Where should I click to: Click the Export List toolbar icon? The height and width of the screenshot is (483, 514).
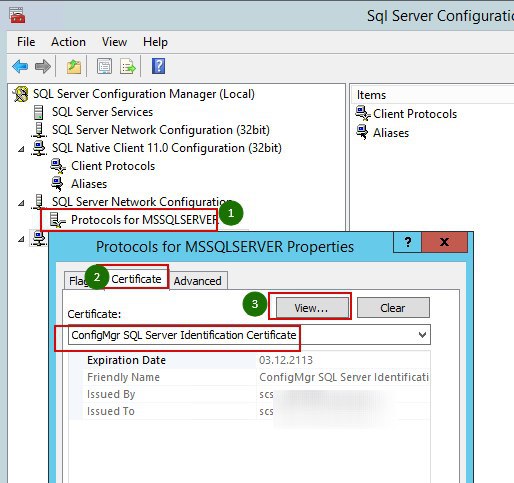128,66
